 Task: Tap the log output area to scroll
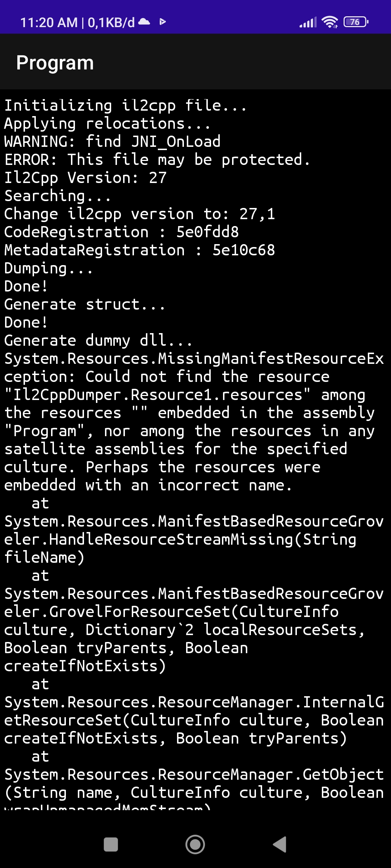click(195, 506)
